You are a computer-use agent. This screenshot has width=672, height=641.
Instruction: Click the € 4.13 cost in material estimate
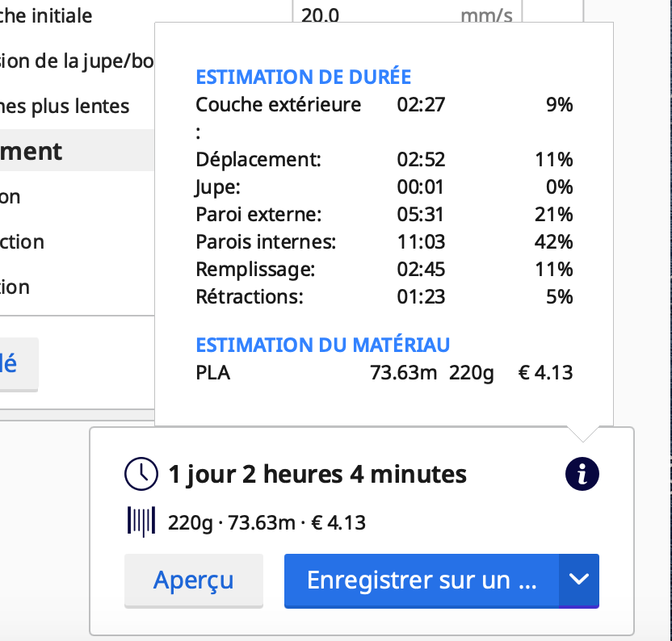click(545, 373)
